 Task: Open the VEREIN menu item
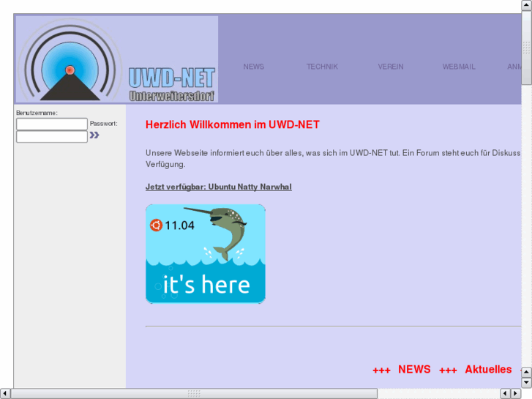click(x=391, y=67)
